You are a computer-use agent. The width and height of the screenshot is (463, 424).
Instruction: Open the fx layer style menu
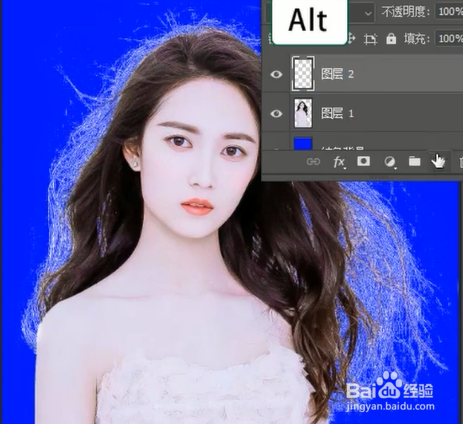point(339,162)
